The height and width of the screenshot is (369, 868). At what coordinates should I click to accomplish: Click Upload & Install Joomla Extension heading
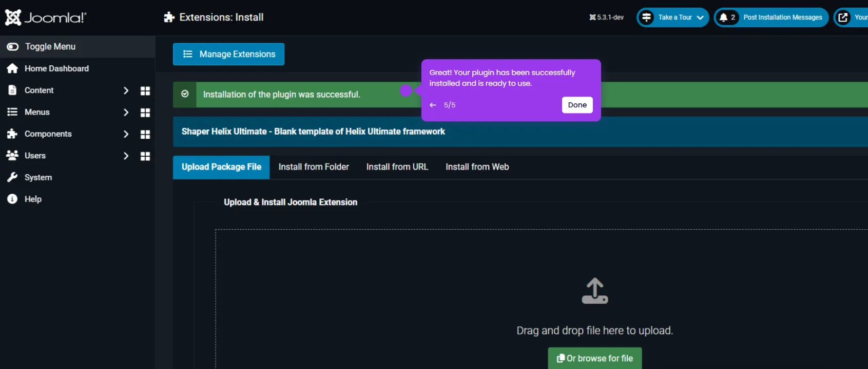[x=291, y=202]
